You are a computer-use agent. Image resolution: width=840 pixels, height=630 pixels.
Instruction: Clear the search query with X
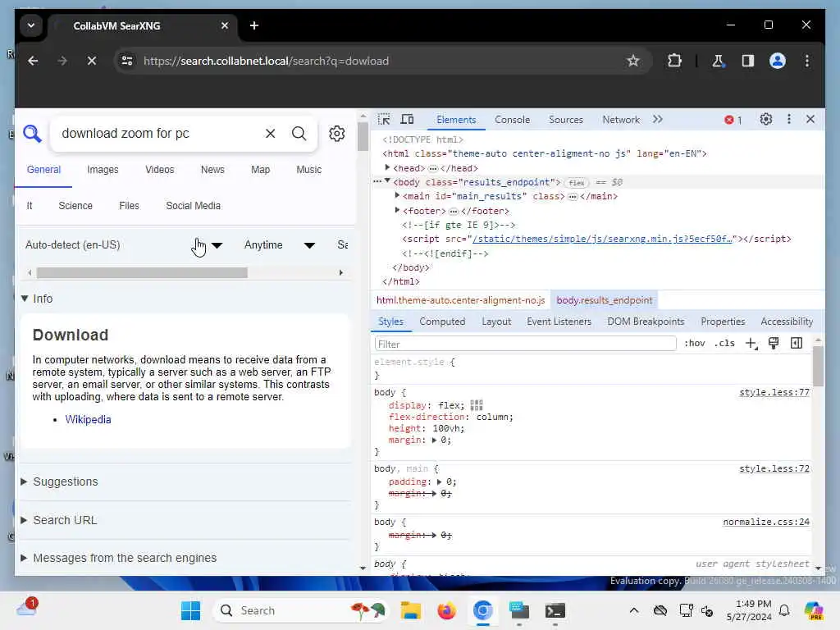(x=271, y=134)
